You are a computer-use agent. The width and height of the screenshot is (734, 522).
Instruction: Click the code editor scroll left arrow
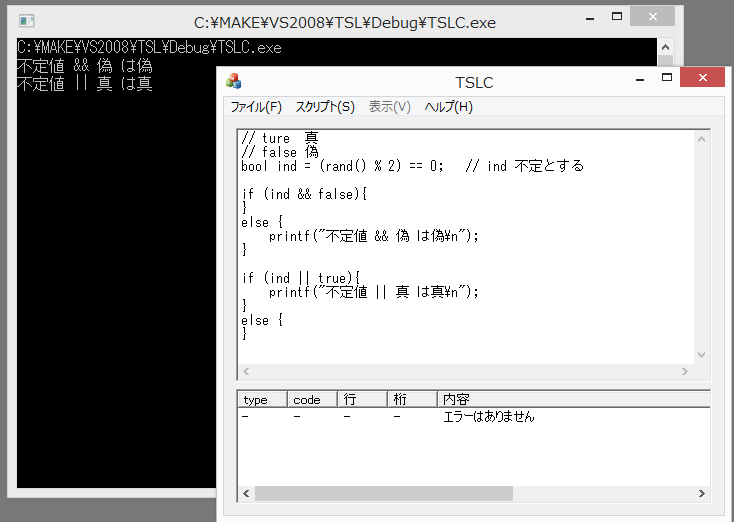[x=246, y=372]
